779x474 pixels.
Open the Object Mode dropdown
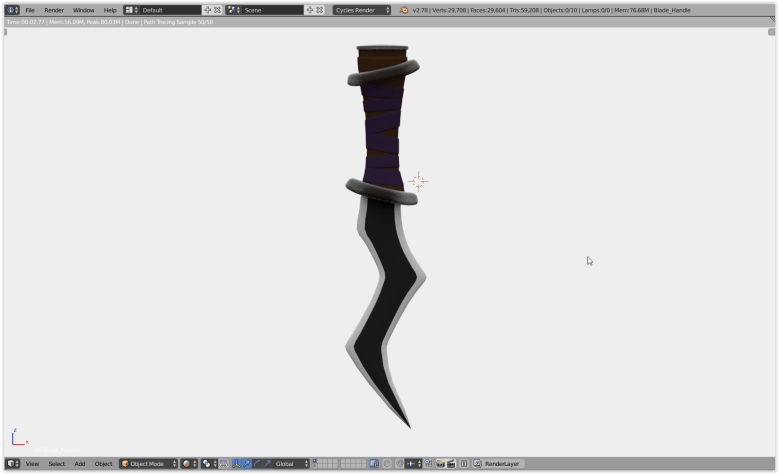(x=148, y=464)
